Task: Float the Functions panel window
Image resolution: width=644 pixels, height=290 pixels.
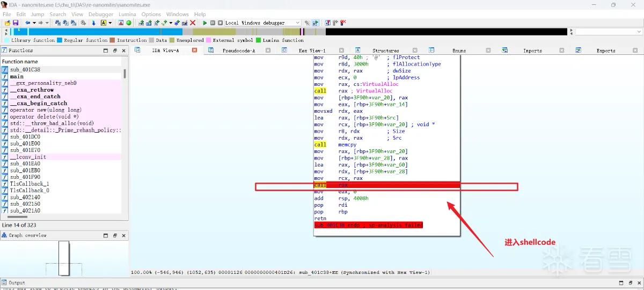Action: 114,50
